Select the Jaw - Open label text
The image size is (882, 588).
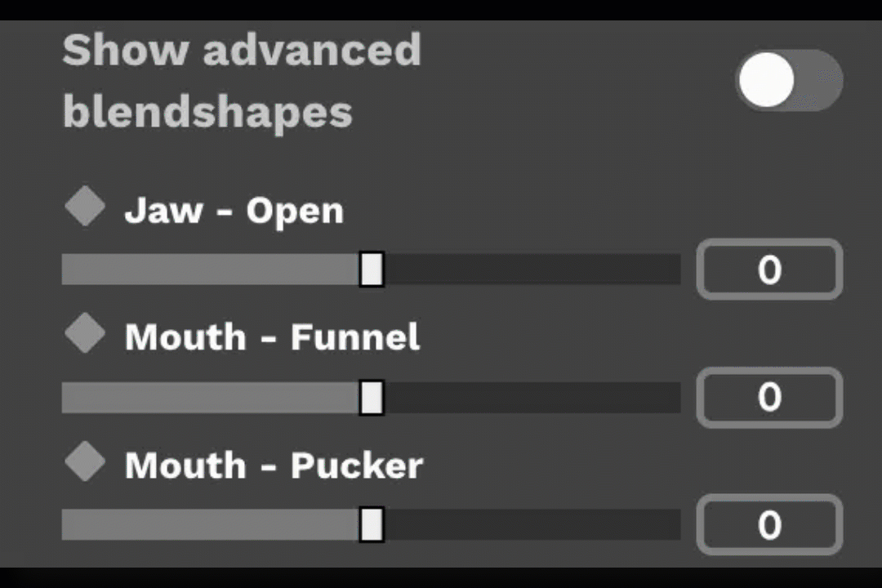click(x=234, y=210)
